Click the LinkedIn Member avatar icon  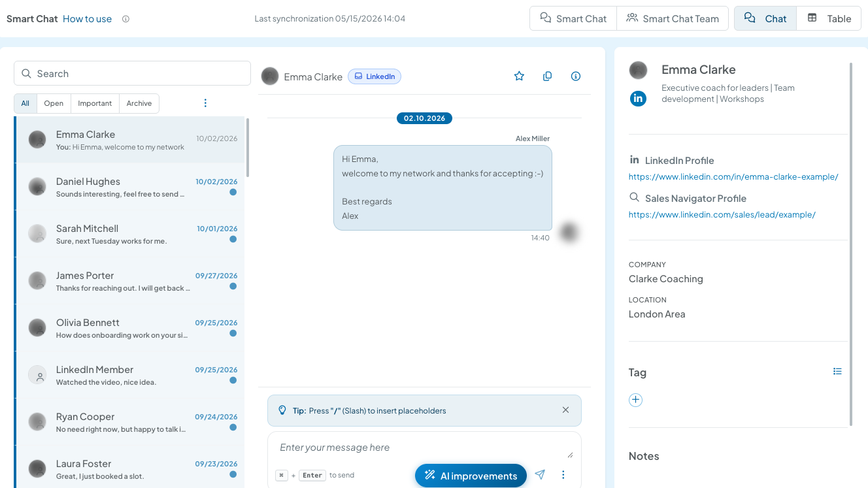pyautogui.click(x=37, y=374)
